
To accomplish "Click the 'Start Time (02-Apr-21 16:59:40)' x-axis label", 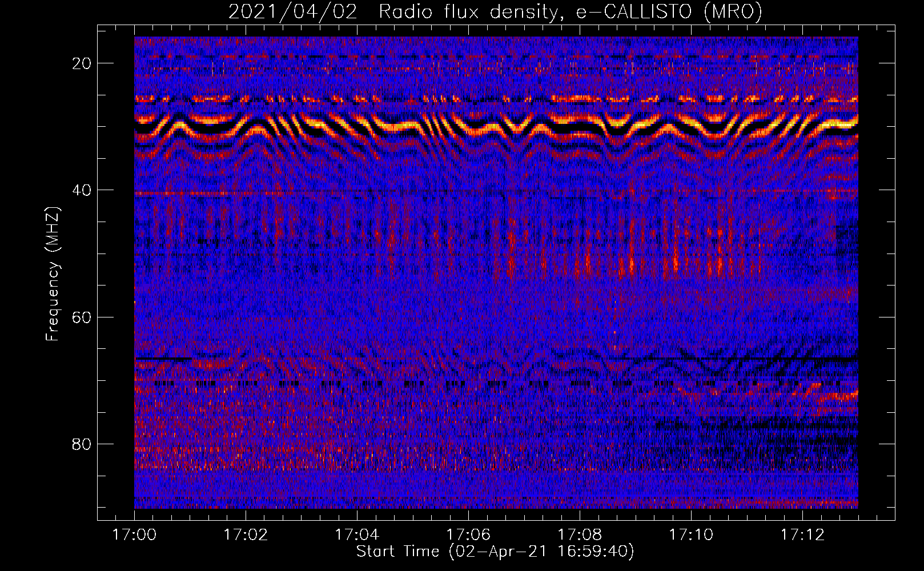I will pyautogui.click(x=495, y=552).
